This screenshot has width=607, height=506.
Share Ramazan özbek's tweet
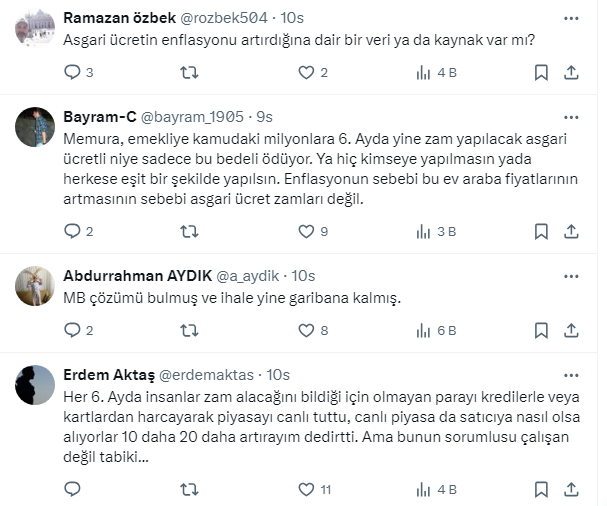coord(571,72)
